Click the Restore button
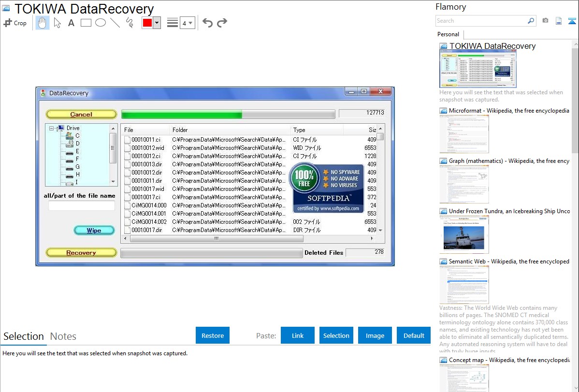 [x=213, y=335]
